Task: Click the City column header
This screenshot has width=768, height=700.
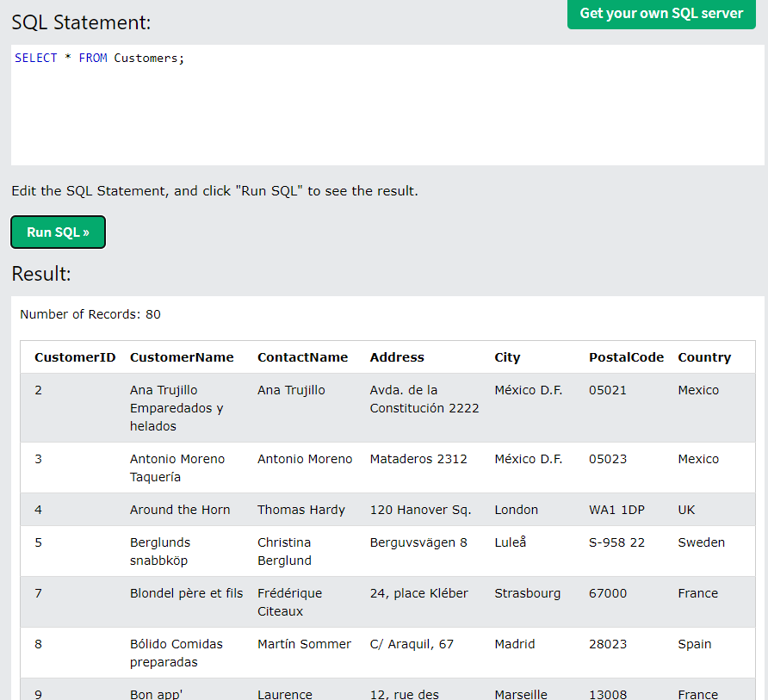Action: [x=507, y=357]
